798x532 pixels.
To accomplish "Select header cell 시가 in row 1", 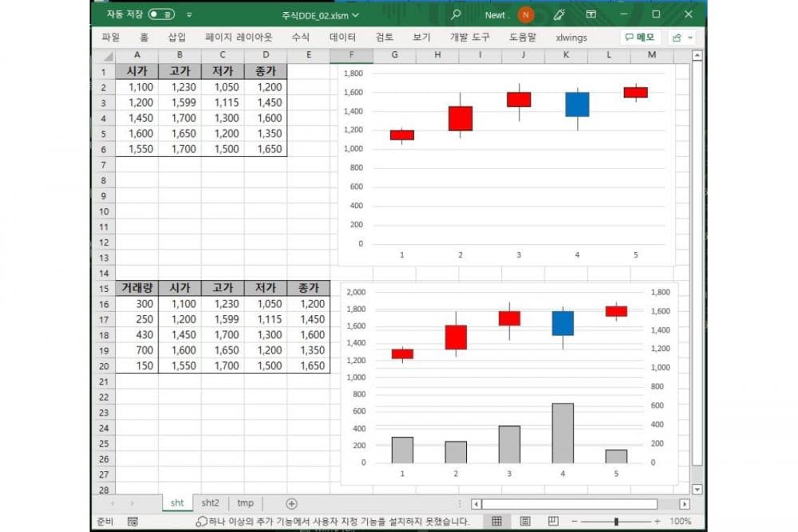I will 137,72.
